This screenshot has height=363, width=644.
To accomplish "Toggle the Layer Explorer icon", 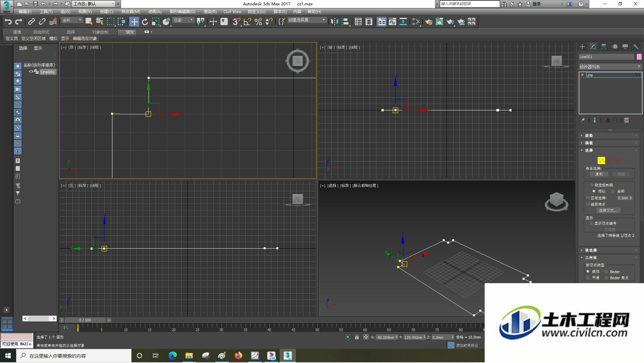I will pyautogui.click(x=369, y=22).
